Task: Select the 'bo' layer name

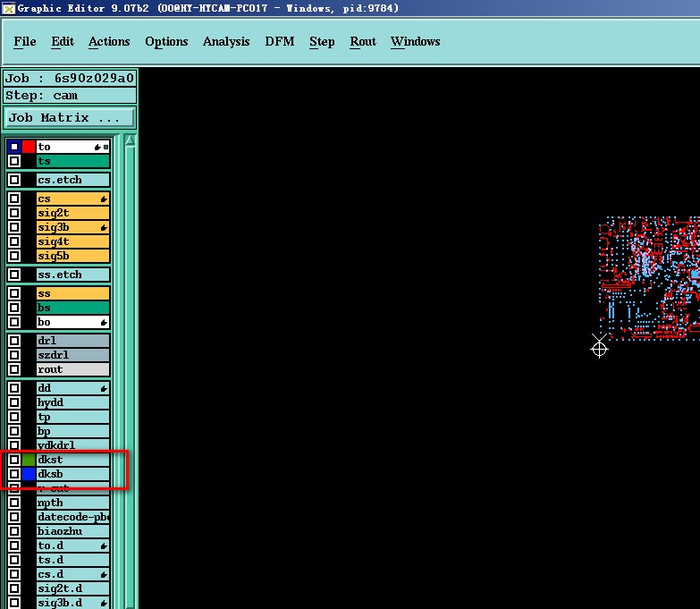Action: (73, 321)
